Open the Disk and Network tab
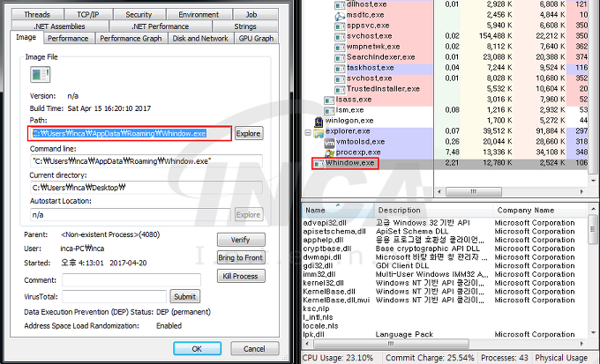Image resolution: width=600 pixels, height=364 pixels. point(200,39)
